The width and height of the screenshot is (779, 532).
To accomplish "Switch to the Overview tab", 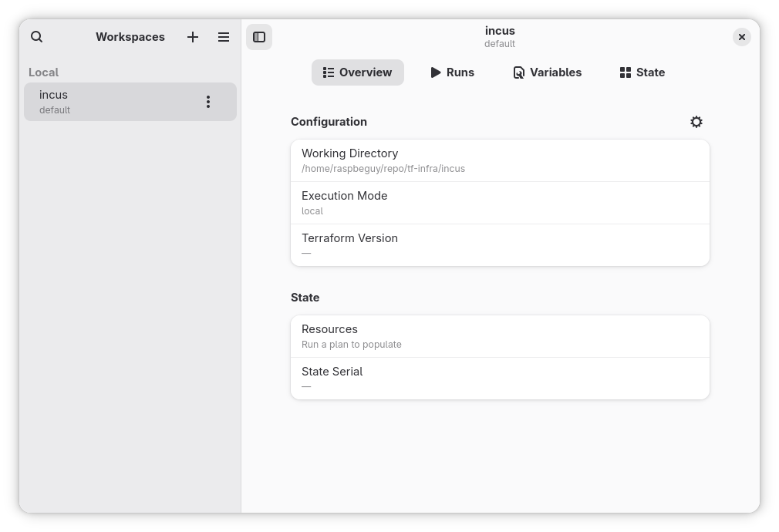I will pos(358,72).
